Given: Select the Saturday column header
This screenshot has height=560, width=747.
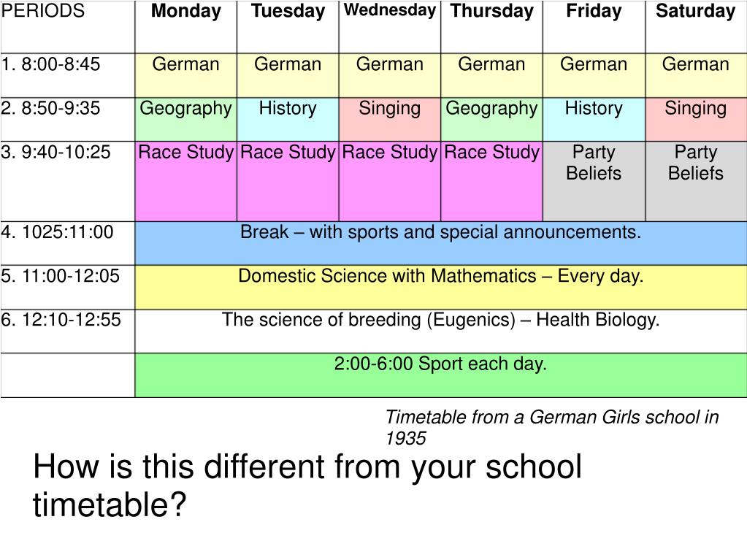Looking at the screenshot, I should (x=696, y=27).
